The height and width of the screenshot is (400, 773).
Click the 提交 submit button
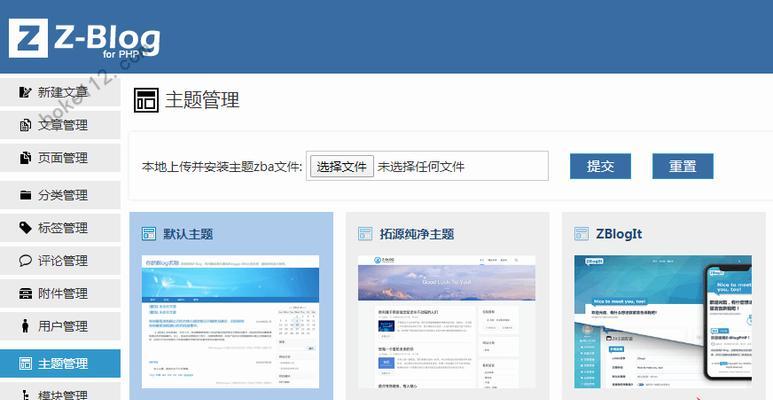click(600, 166)
